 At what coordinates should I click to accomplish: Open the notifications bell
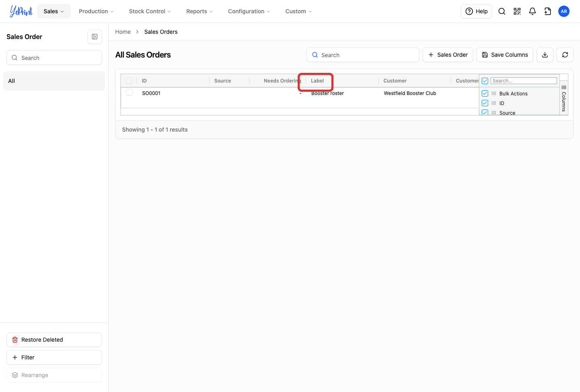coord(532,11)
